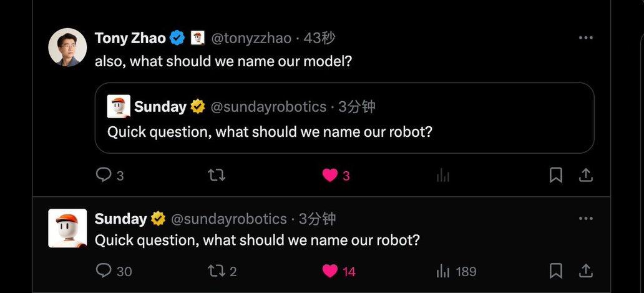
Task: Reply to Sunday's robot naming tweet
Action: point(104,271)
